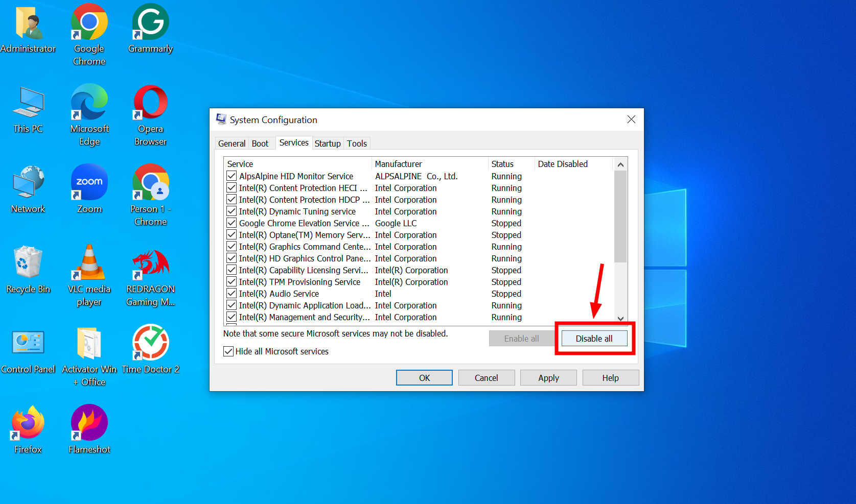The height and width of the screenshot is (504, 856).
Task: Click the scrollbar down arrow in services list
Action: click(620, 318)
